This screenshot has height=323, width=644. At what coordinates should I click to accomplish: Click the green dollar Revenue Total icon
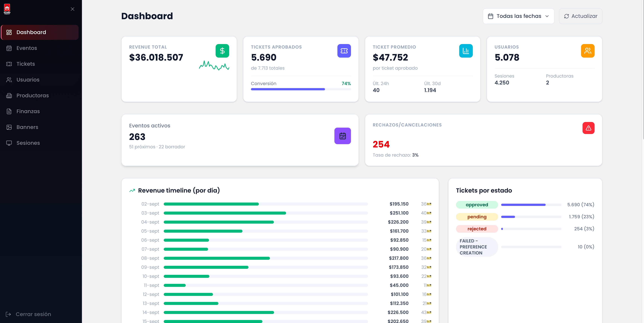222,51
